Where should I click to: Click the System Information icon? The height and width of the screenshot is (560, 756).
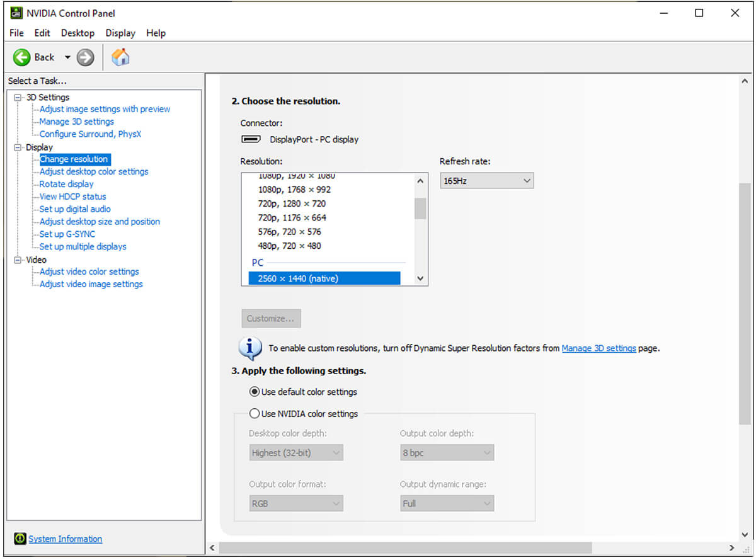[x=20, y=539]
